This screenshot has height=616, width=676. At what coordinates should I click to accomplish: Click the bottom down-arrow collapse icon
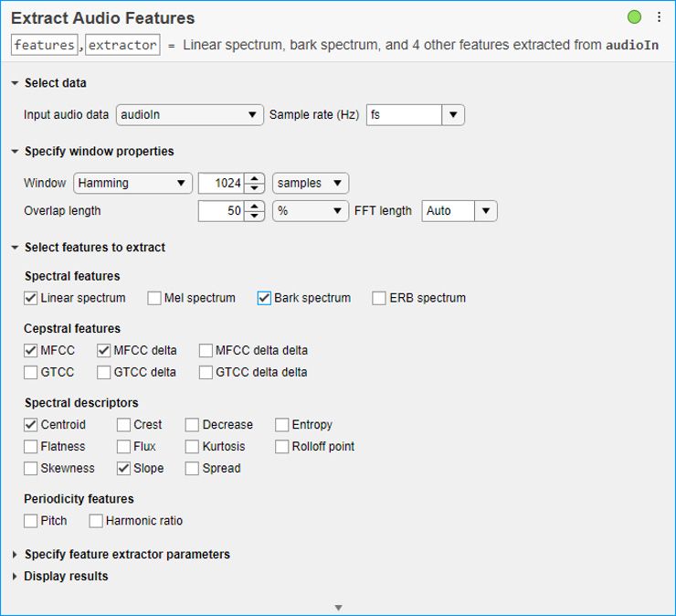coord(338,608)
